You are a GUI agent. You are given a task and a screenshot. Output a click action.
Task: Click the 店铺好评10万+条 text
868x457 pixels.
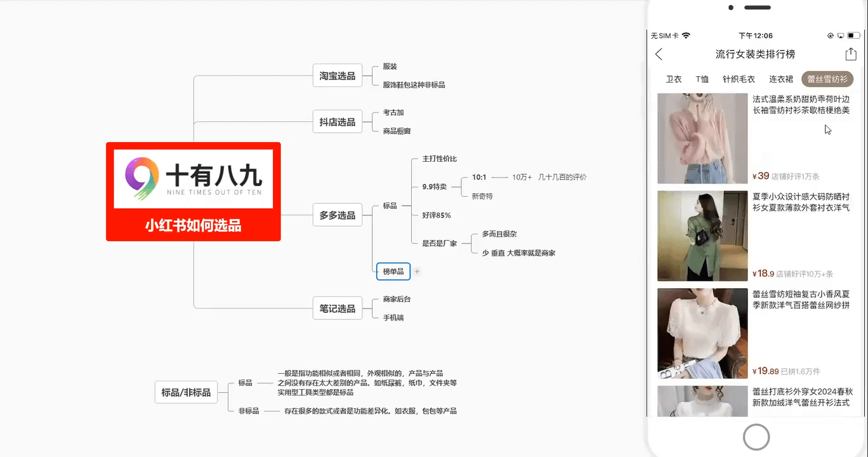[x=805, y=274]
